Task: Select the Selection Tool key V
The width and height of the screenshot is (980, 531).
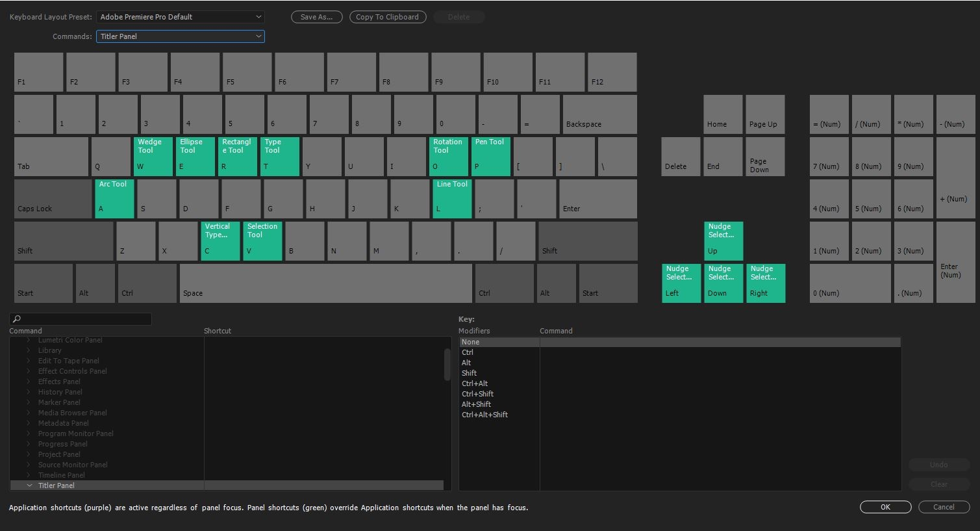Action: [262, 240]
